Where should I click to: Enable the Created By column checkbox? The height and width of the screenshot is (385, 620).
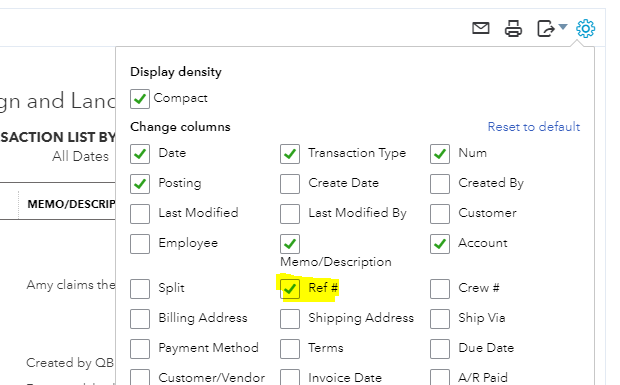point(440,184)
